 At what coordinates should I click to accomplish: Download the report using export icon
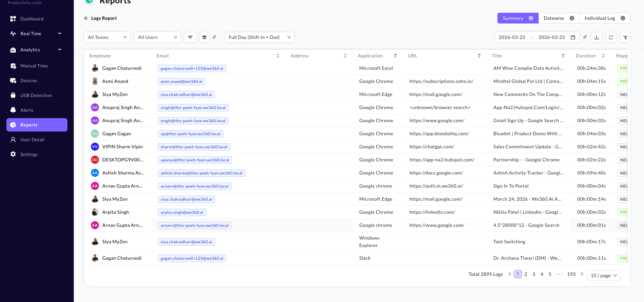tap(596, 37)
